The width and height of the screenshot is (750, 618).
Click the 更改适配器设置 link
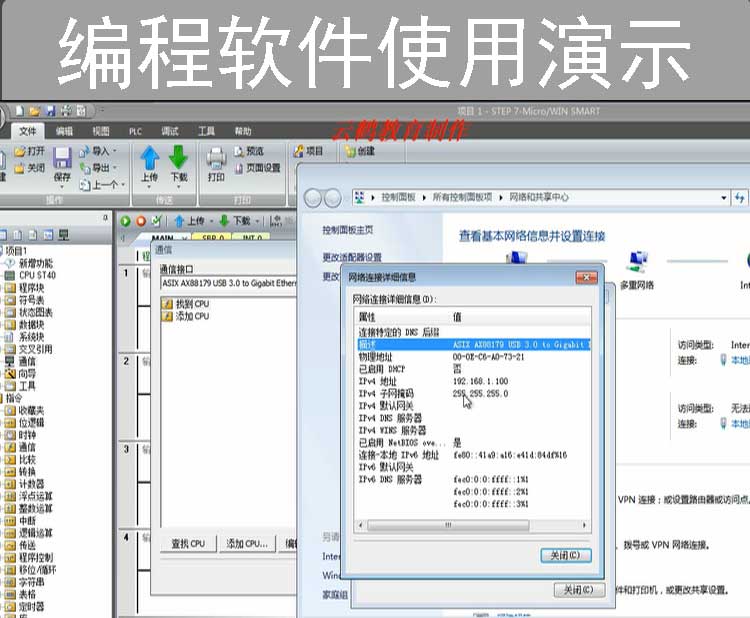pos(351,257)
